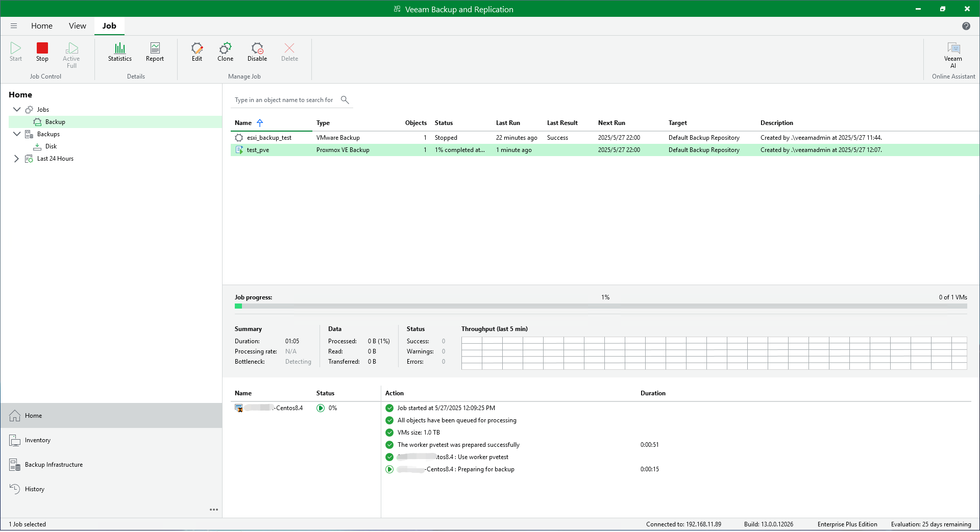
Task: Open the Backup Infrastructure view
Action: [x=111, y=465]
